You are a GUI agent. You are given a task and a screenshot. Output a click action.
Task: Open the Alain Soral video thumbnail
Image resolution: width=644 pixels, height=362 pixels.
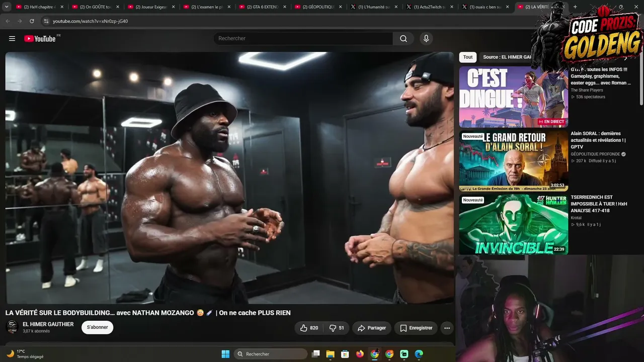(x=513, y=161)
